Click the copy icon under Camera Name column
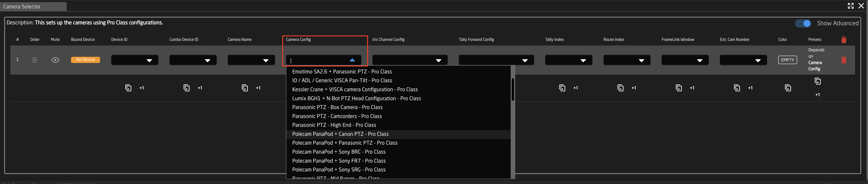The width and height of the screenshot is (868, 184). point(245,88)
